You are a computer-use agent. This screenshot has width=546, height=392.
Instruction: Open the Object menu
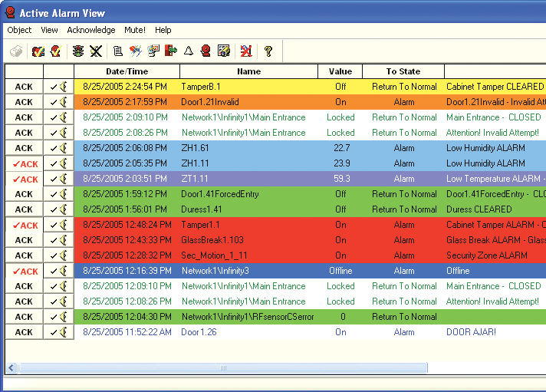(x=19, y=30)
